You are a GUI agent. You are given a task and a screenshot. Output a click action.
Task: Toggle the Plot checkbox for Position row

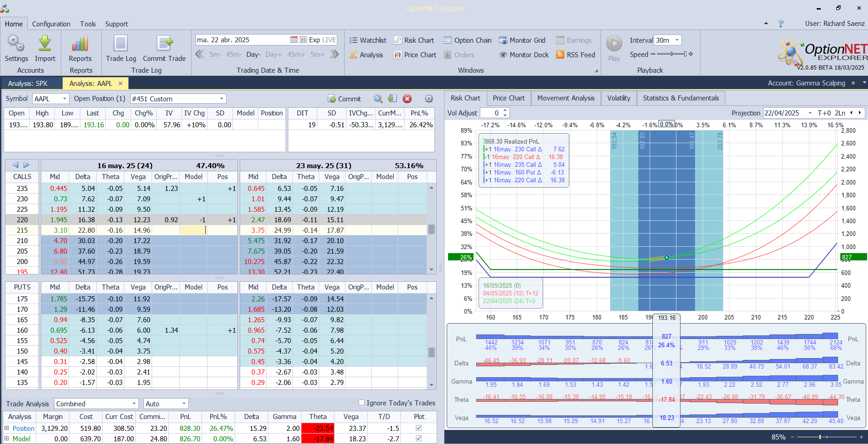[x=419, y=428]
